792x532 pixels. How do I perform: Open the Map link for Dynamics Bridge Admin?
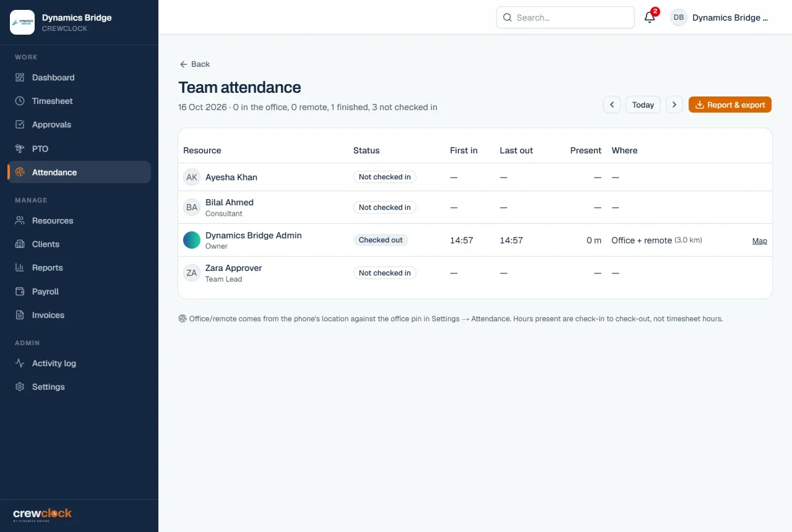760,241
